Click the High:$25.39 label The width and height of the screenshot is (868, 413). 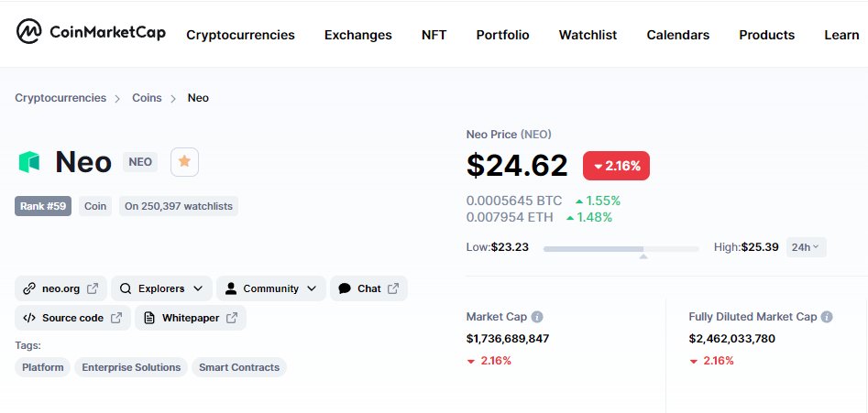pyautogui.click(x=746, y=247)
